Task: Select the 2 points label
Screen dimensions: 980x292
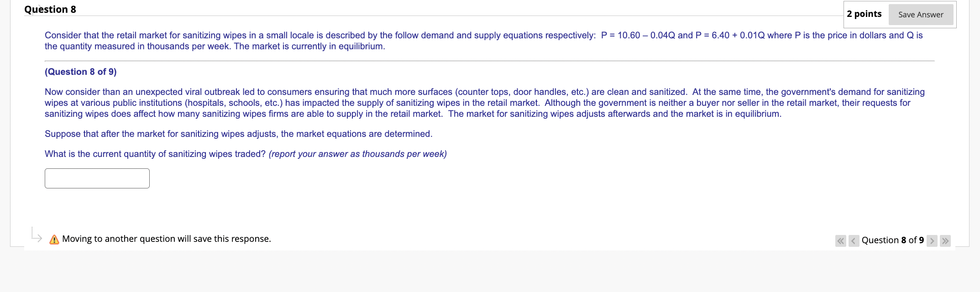Action: (x=865, y=14)
